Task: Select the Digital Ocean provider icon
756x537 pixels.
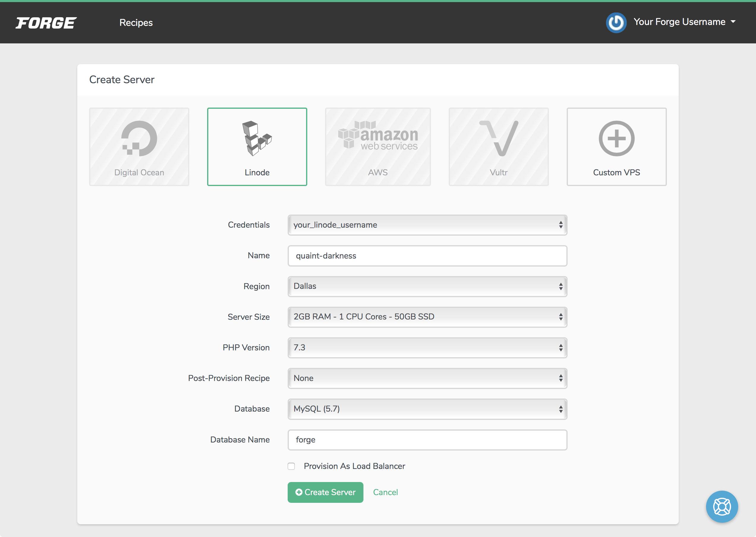Action: [138, 147]
